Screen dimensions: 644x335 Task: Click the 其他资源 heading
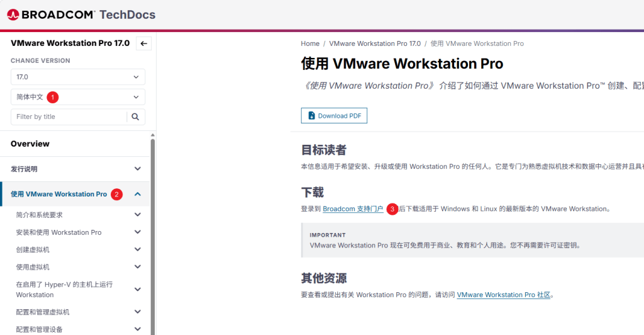324,278
